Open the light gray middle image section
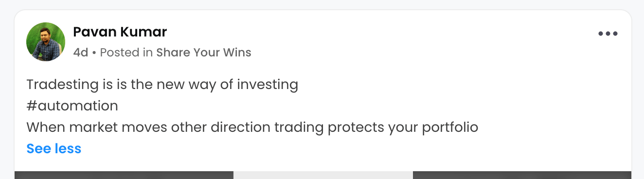This screenshot has height=179, width=644. point(323,175)
